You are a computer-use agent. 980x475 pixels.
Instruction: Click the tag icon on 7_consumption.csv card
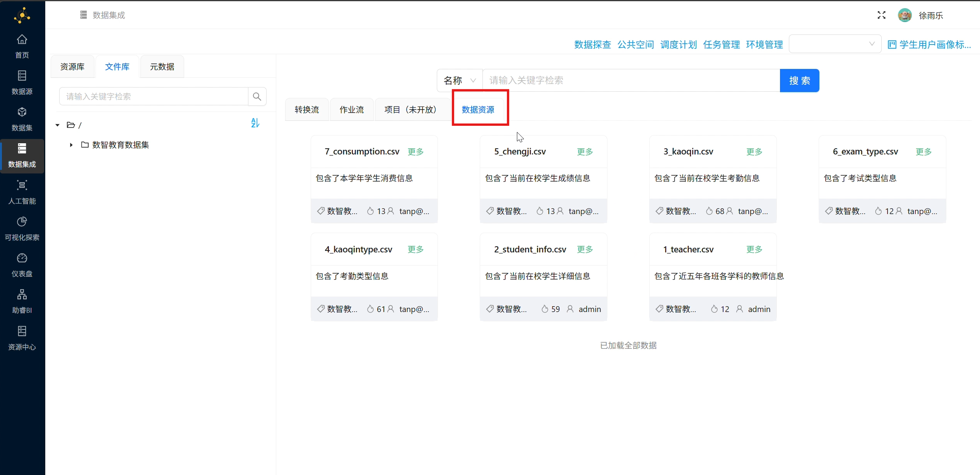(321, 211)
